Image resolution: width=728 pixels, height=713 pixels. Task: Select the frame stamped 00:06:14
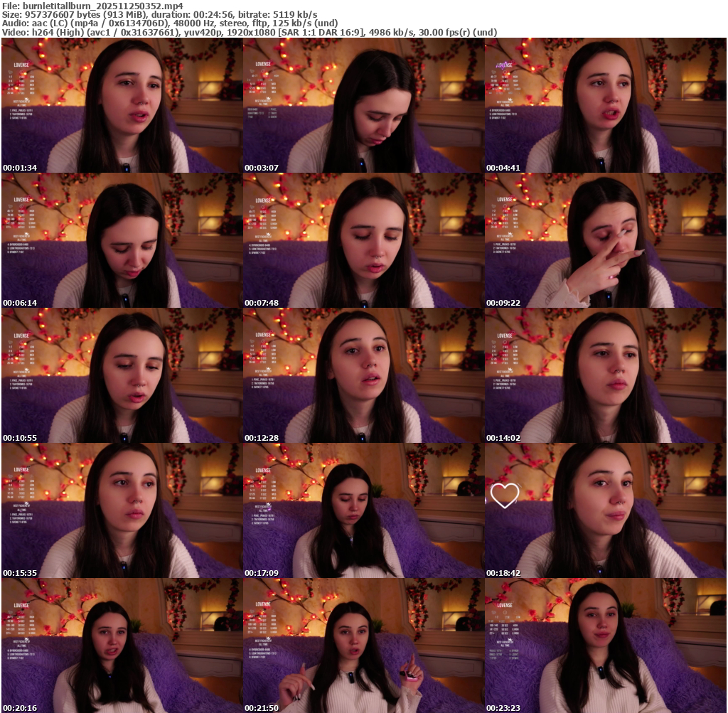[x=122, y=240]
